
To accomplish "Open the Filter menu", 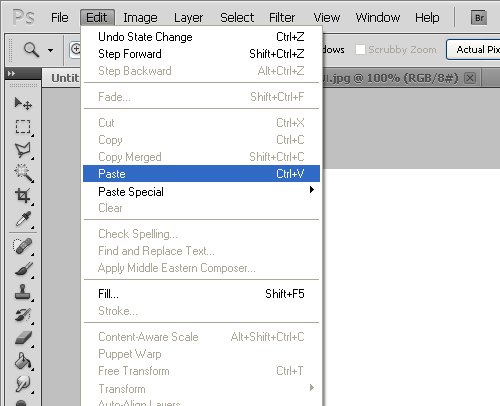I will [x=282, y=17].
